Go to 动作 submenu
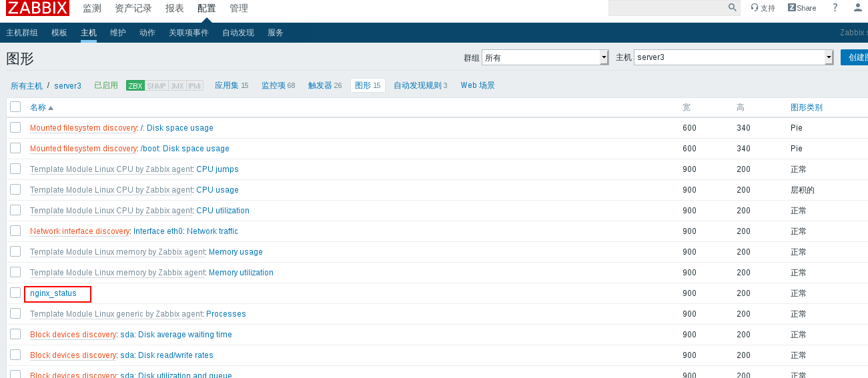This screenshot has height=378, width=868. pyautogui.click(x=147, y=33)
